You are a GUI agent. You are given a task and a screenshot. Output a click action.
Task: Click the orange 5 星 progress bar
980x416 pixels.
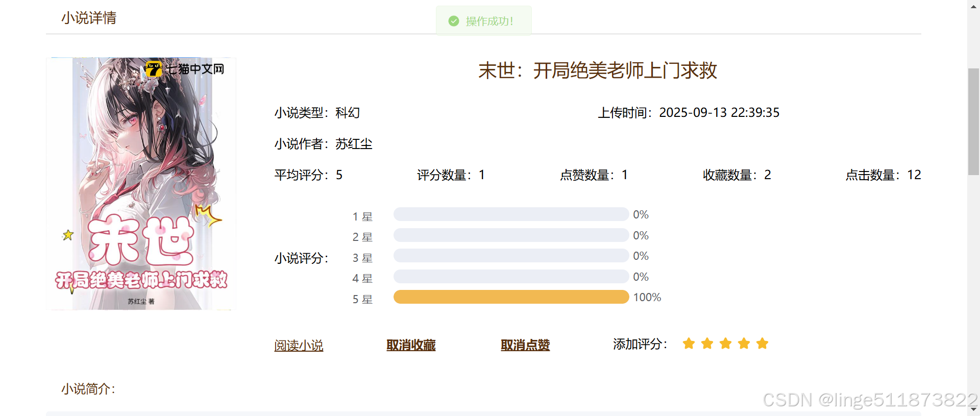tap(511, 297)
